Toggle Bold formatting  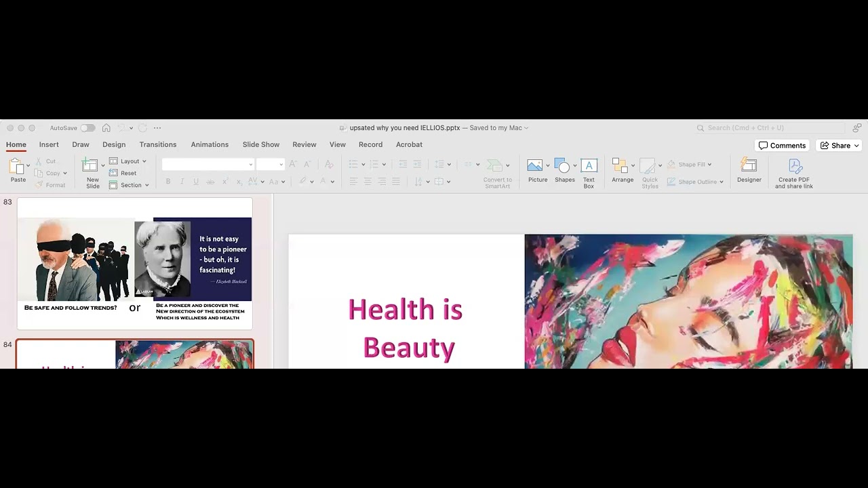click(168, 182)
